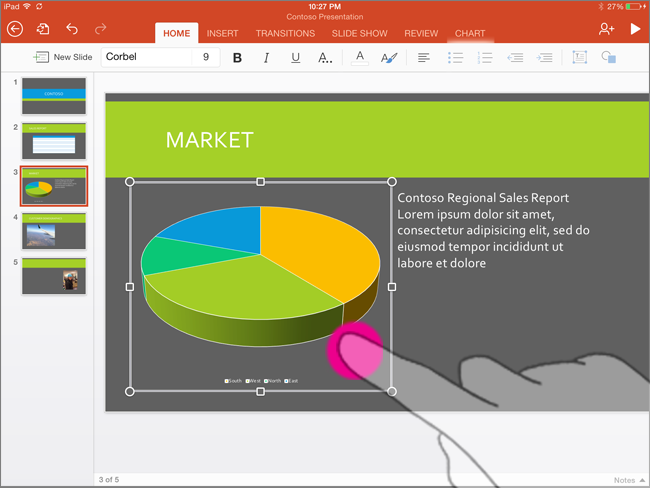
Task: Click the redo arrow
Action: pos(100,30)
